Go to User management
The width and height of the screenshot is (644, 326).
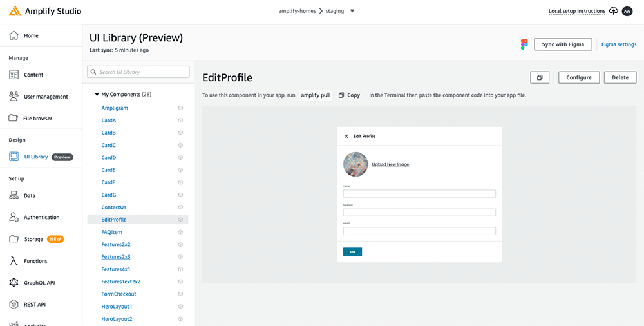[x=46, y=97]
